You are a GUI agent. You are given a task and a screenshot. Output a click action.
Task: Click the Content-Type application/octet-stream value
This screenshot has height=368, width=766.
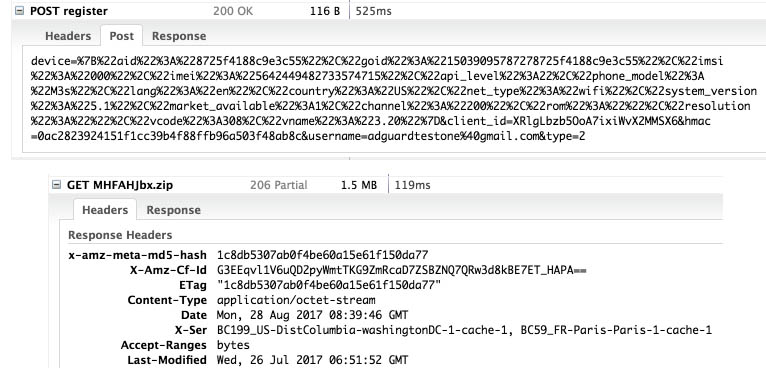point(296,300)
